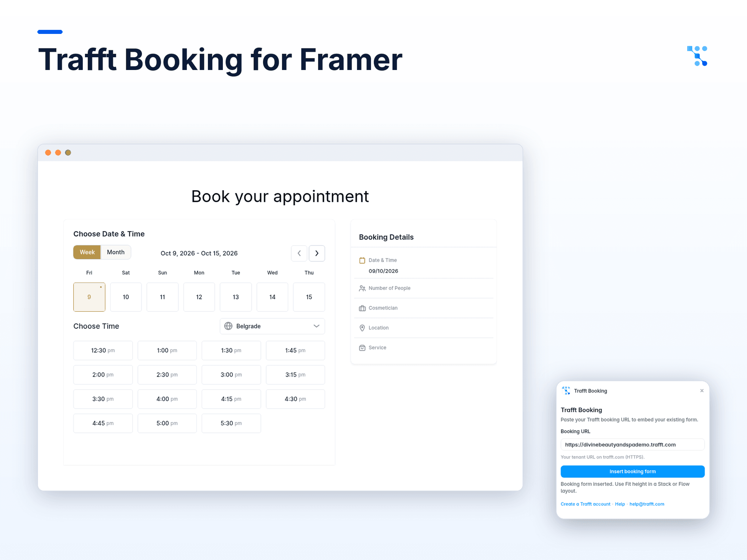Click the globe icon in timezone selector
Screen dimensions: 747x560
click(228, 326)
